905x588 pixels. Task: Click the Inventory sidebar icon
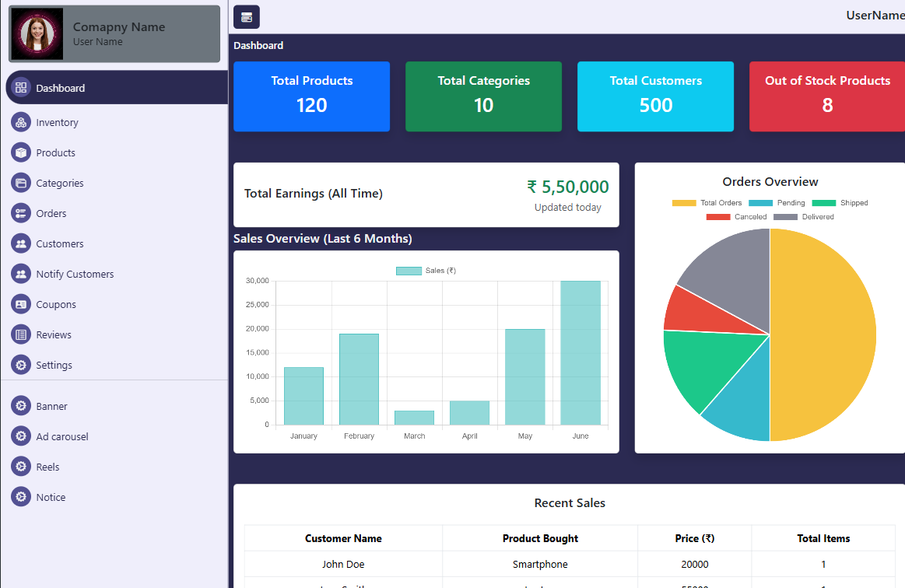[21, 122]
